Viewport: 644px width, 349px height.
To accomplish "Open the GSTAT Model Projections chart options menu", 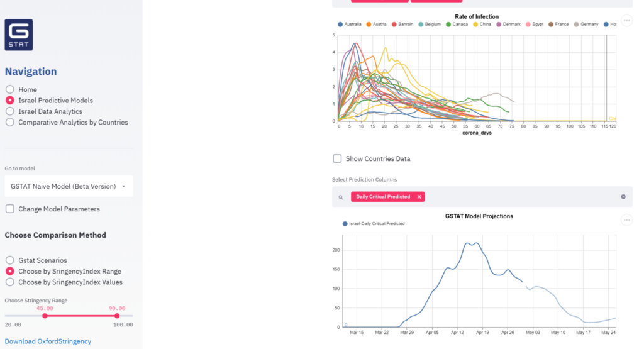I will [626, 220].
